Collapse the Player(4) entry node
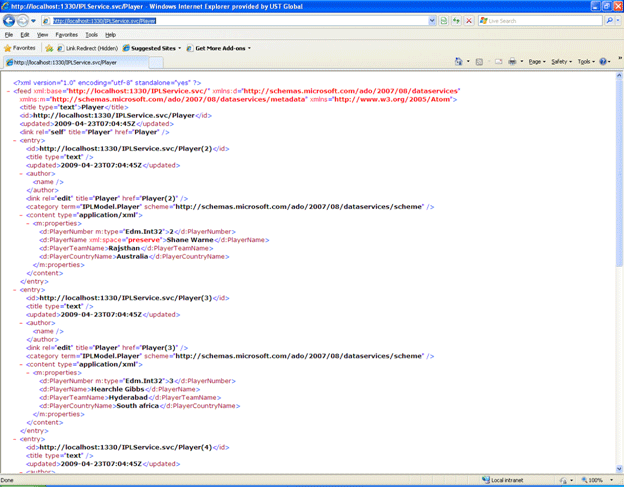The image size is (624, 487). [x=15, y=439]
